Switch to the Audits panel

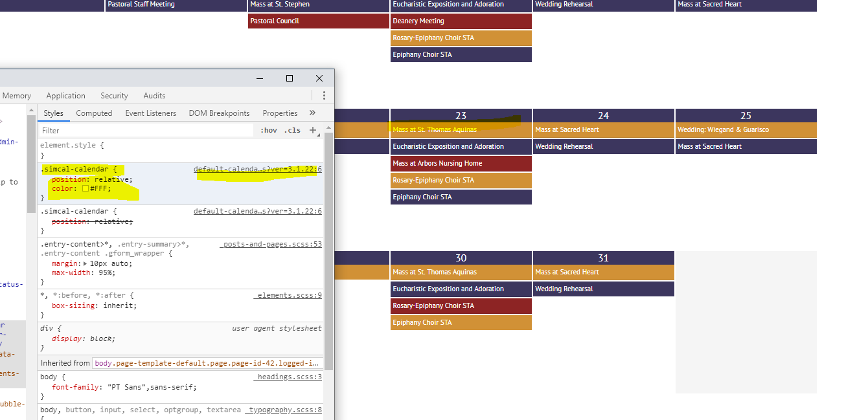[154, 96]
